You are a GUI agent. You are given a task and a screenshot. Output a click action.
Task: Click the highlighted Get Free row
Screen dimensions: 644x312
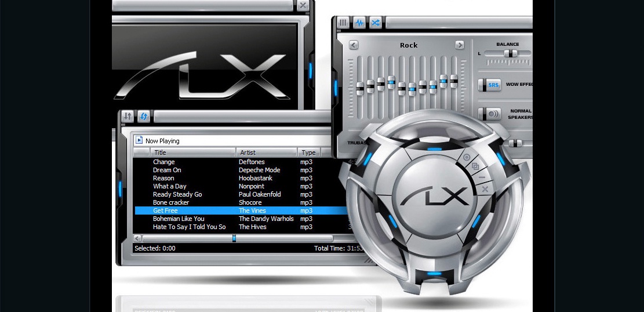point(242,211)
